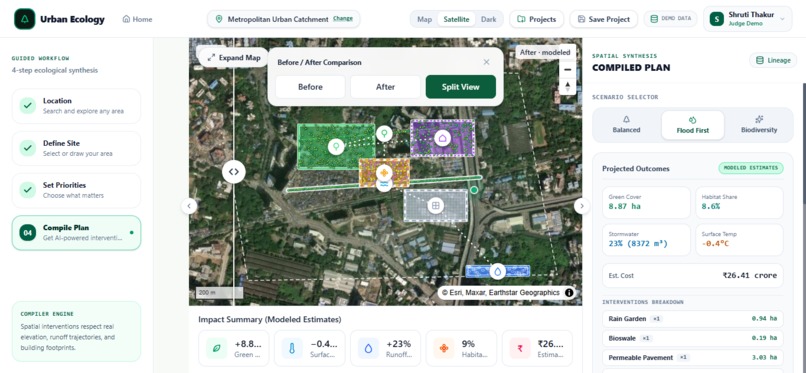Viewport: 806px width, 373px height.
Task: Click the Green Cover 8.87 ha card
Action: coord(646,202)
